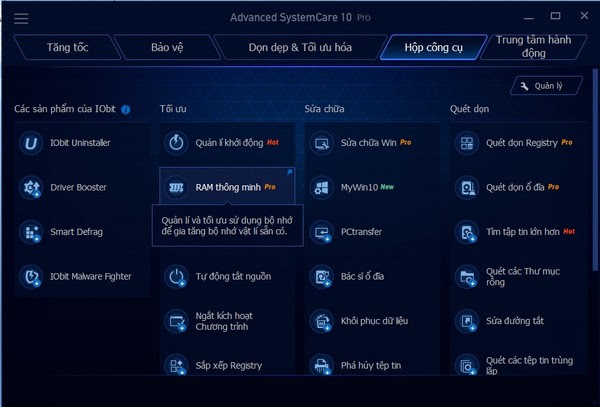Switch to the Tăng tốc tab
This screenshot has width=600, height=407.
(67, 47)
